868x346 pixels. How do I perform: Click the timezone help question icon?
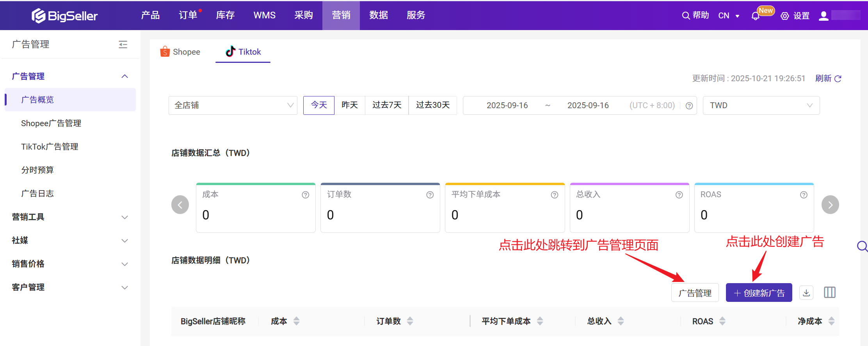click(689, 106)
